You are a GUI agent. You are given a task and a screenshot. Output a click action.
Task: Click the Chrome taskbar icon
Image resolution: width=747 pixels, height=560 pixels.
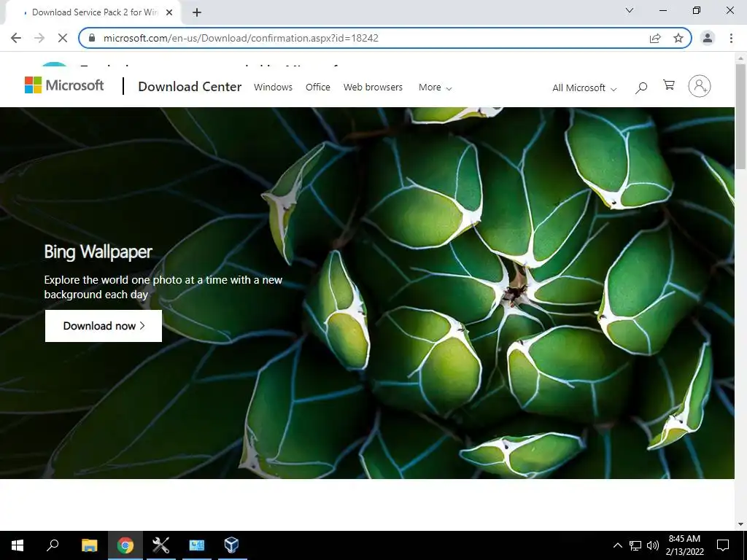pyautogui.click(x=125, y=545)
